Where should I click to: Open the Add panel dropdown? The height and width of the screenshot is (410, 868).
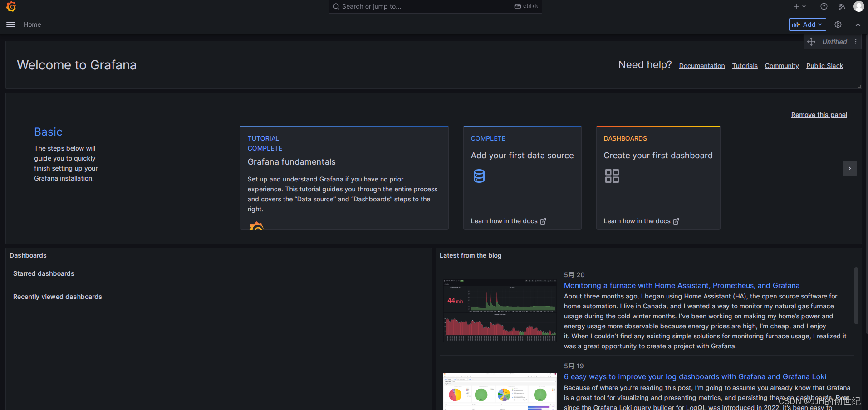pyautogui.click(x=807, y=24)
